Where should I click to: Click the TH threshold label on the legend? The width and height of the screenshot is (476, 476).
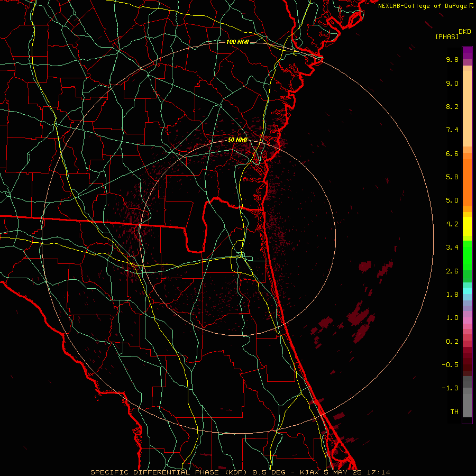454,412
